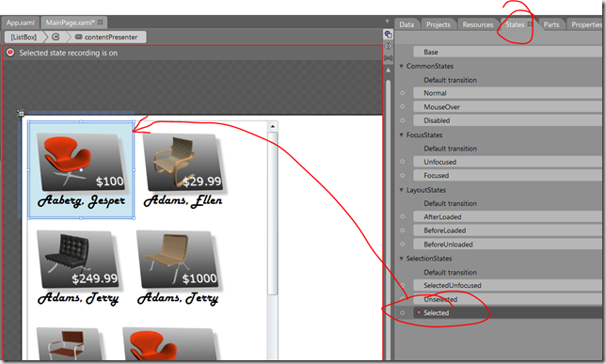This screenshot has height=364, width=606.
Task: Close the States panel tab
Action: coord(530,24)
